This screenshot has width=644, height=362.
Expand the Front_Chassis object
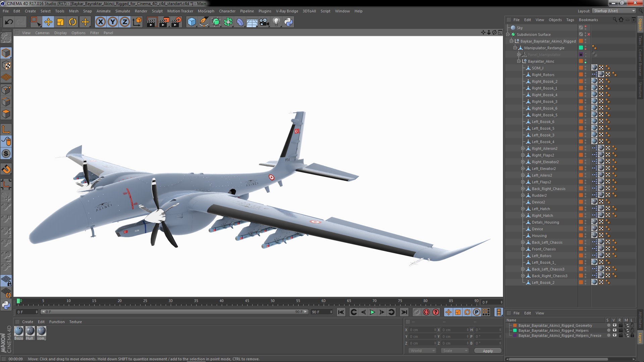(523, 249)
